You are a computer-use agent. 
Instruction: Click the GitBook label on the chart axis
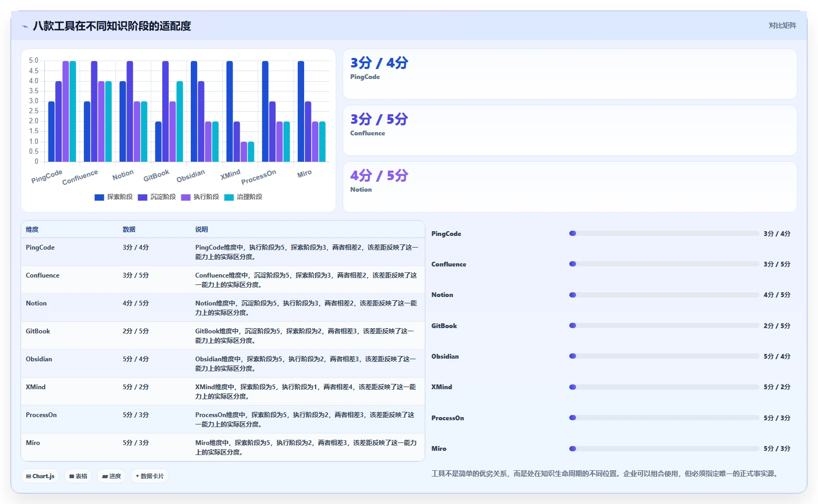pos(157,175)
